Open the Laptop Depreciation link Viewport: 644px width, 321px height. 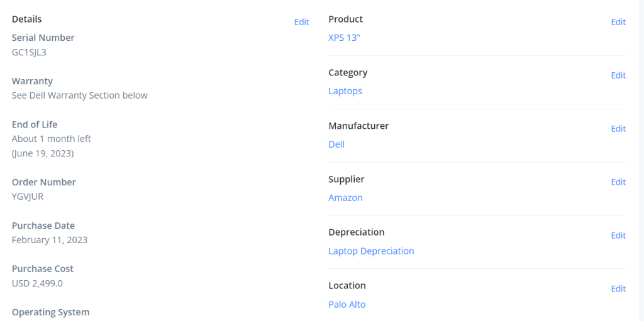(x=371, y=251)
